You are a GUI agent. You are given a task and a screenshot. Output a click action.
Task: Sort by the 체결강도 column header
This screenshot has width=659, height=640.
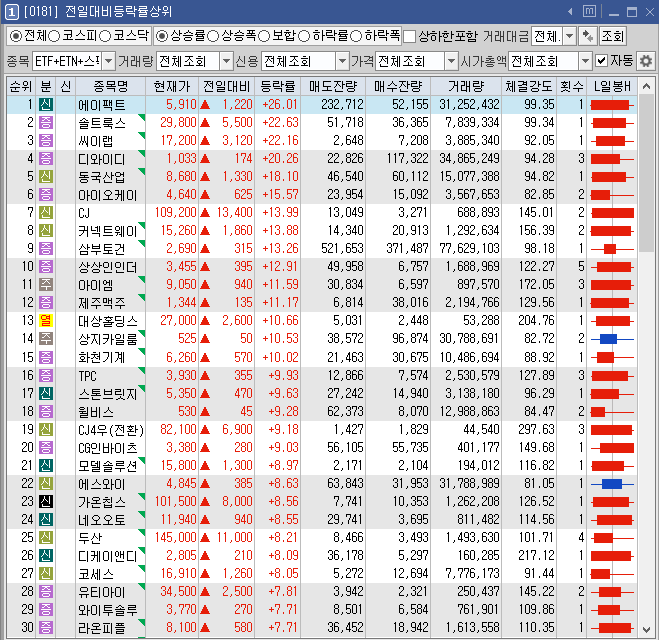click(529, 87)
